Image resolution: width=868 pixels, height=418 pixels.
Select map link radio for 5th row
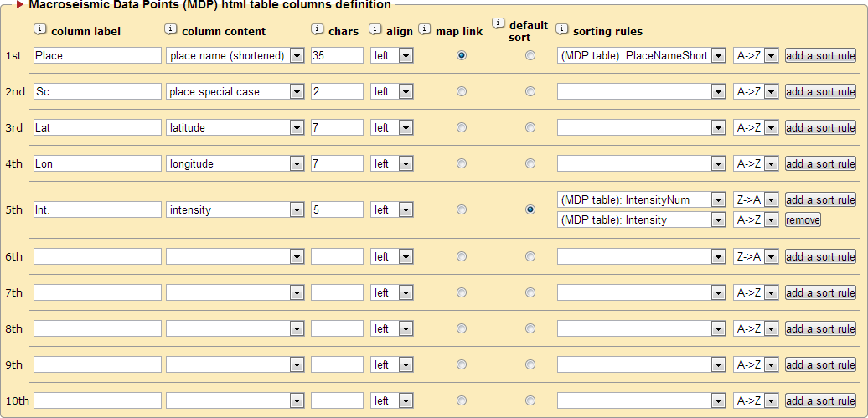[462, 209]
